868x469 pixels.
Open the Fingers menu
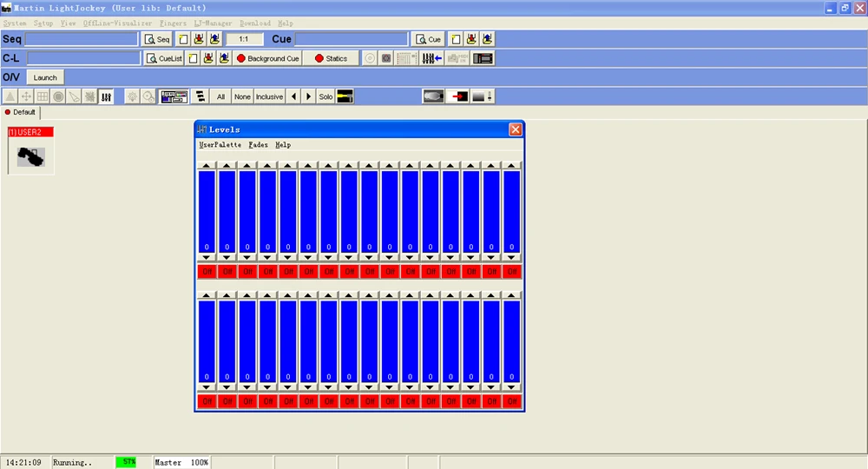pyautogui.click(x=173, y=23)
